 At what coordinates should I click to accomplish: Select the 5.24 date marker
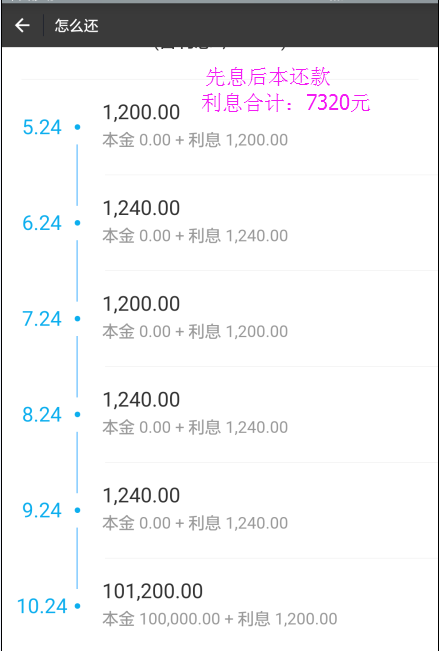42,127
